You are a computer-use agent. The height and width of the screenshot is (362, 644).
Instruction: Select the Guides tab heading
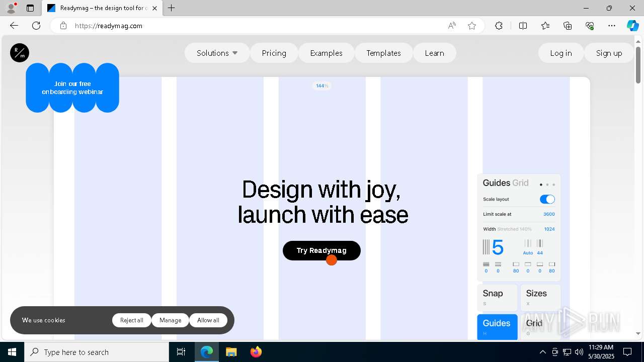point(496,183)
